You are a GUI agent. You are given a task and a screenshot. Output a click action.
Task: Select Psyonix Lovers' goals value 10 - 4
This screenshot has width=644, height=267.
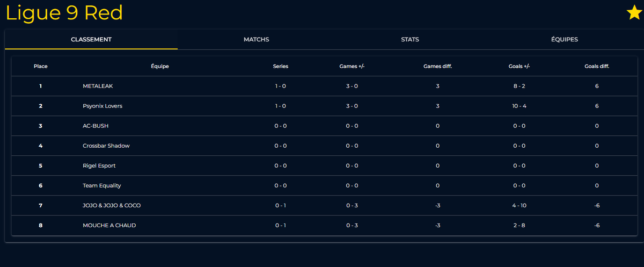pyautogui.click(x=519, y=106)
